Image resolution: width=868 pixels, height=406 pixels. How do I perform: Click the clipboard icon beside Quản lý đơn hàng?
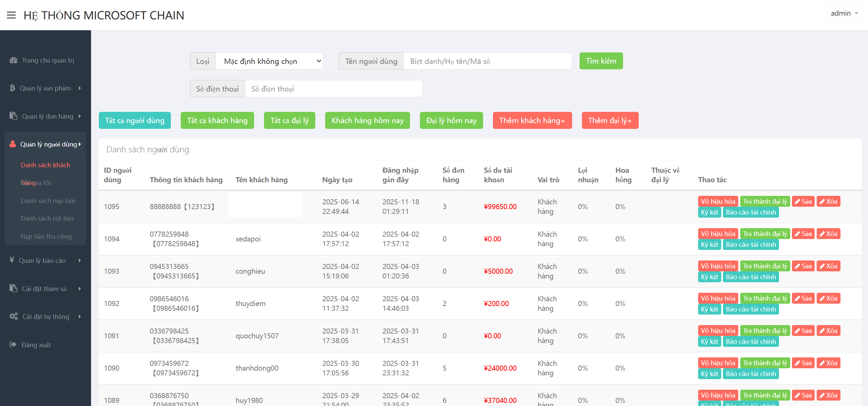point(13,116)
